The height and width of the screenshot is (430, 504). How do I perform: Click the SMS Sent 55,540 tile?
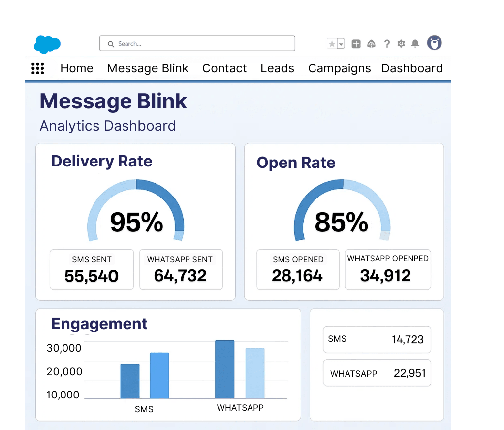(92, 269)
